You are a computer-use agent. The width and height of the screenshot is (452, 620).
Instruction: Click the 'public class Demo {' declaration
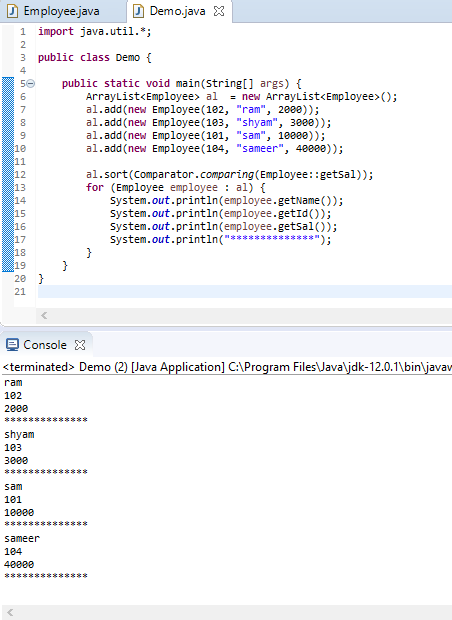pos(95,57)
